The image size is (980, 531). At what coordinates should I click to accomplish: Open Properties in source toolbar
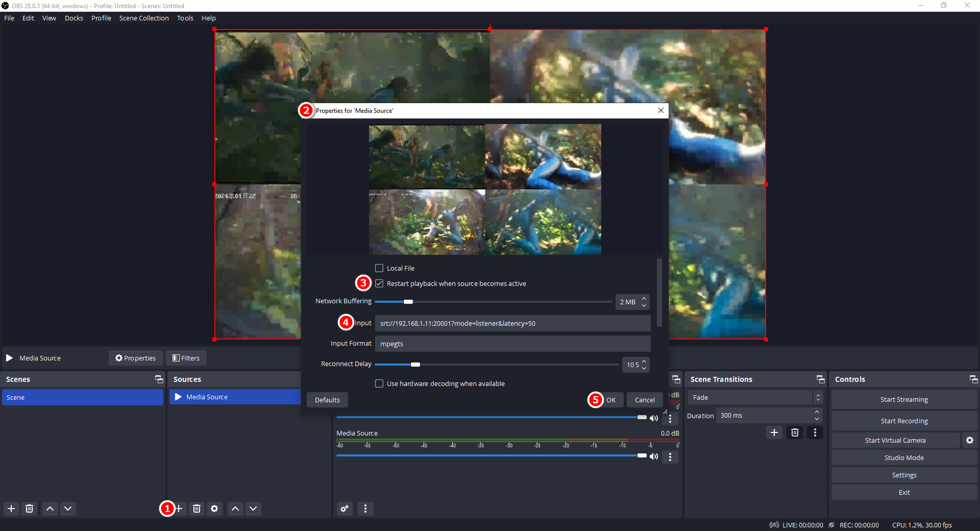coord(135,358)
